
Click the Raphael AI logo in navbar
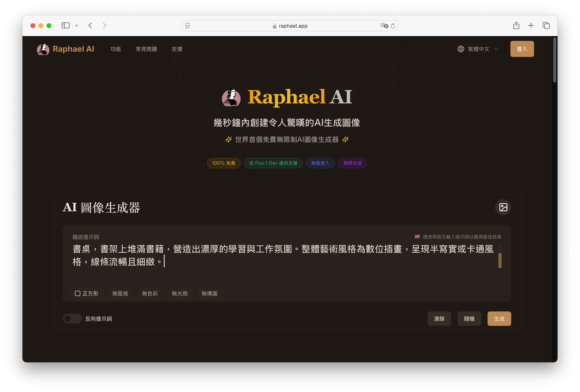click(65, 49)
